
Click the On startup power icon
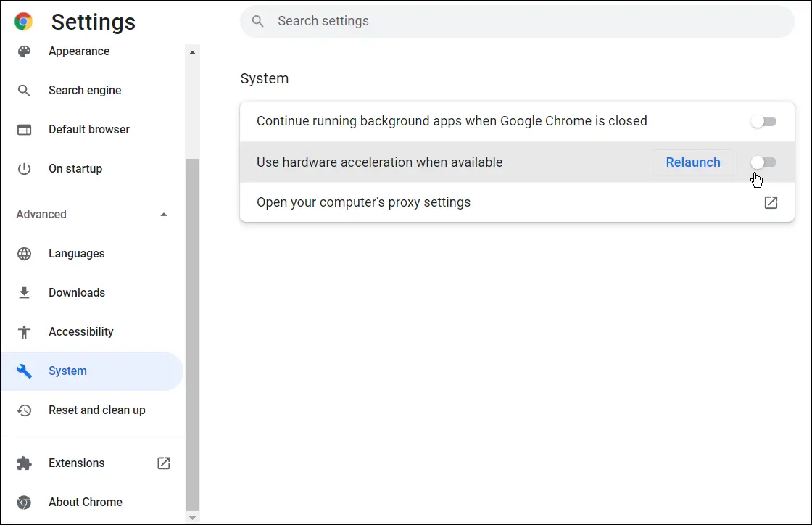coord(24,169)
